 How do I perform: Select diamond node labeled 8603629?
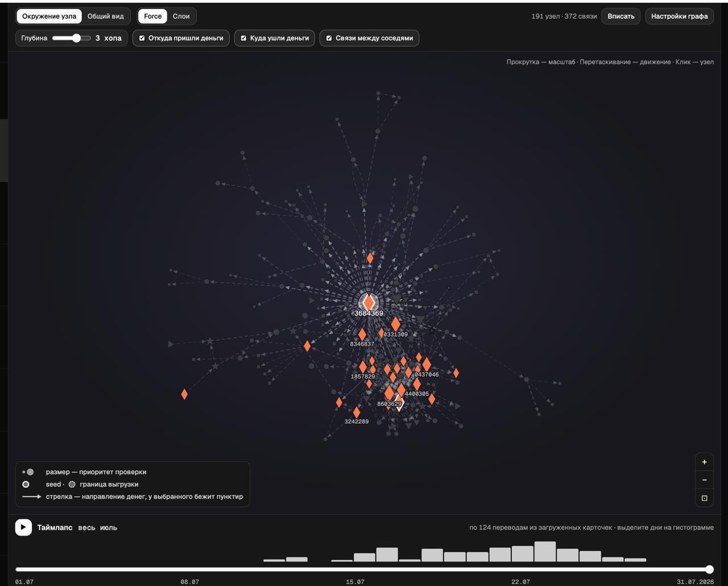pos(389,393)
